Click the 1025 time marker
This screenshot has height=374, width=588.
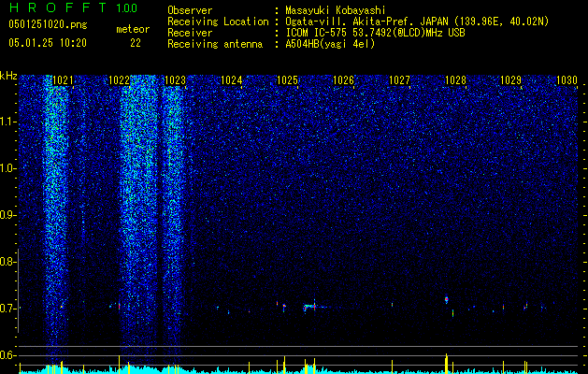tap(287, 80)
